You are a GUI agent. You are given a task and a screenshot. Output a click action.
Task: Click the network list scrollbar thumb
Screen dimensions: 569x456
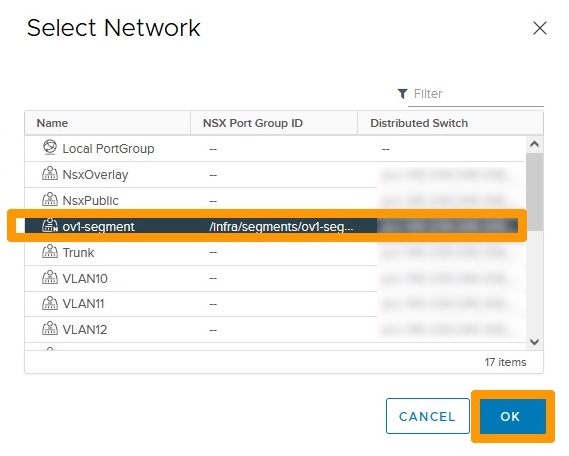point(535,191)
